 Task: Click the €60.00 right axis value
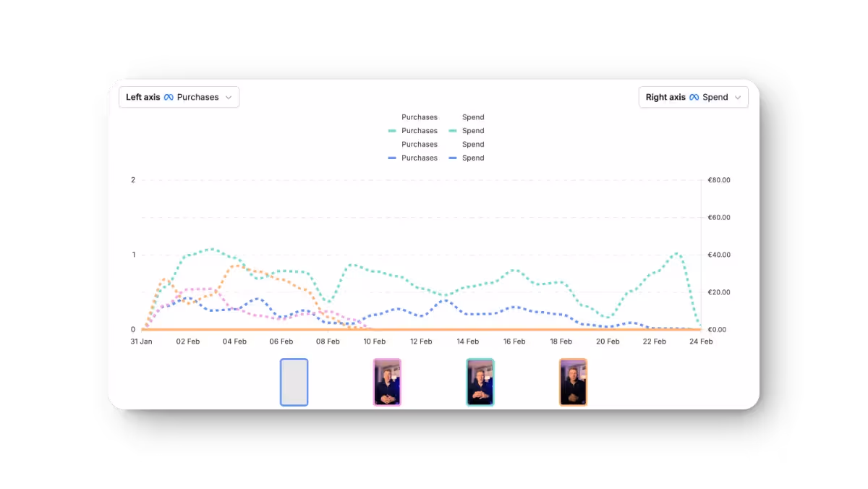pos(719,217)
